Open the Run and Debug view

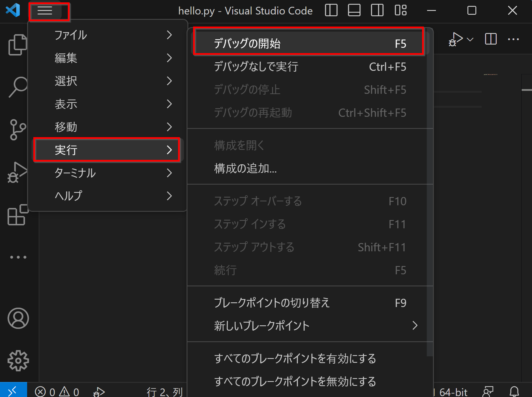[17, 173]
